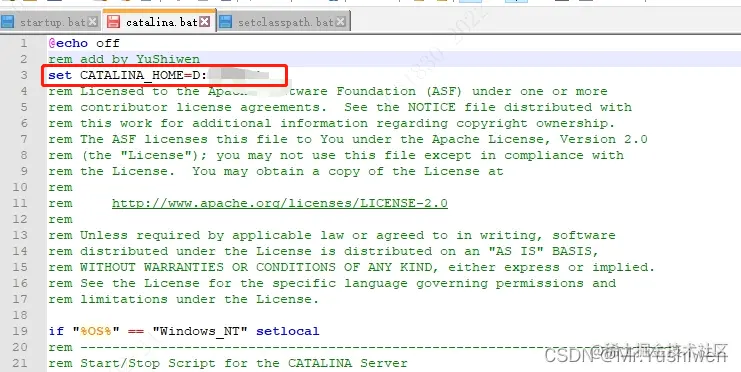Click the red unsaved-disk icon on catalina.bat tab
Screen dimensions: 741x372
click(113, 22)
